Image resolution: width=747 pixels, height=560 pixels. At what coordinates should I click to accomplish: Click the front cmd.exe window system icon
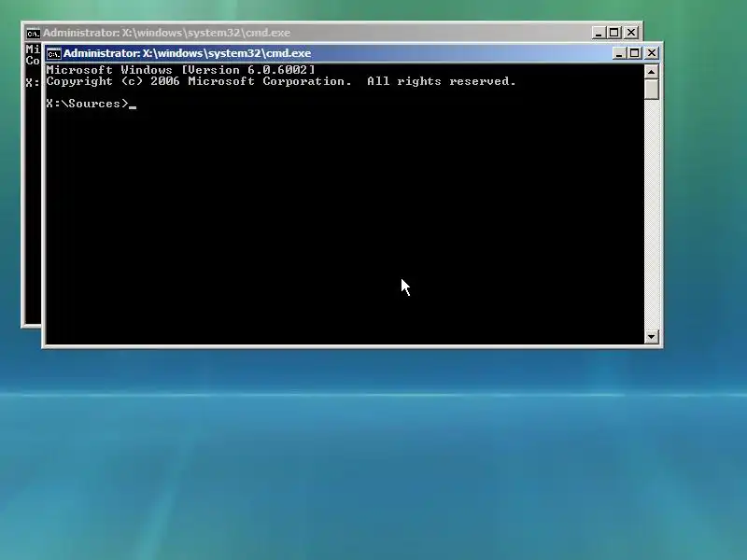pos(54,53)
